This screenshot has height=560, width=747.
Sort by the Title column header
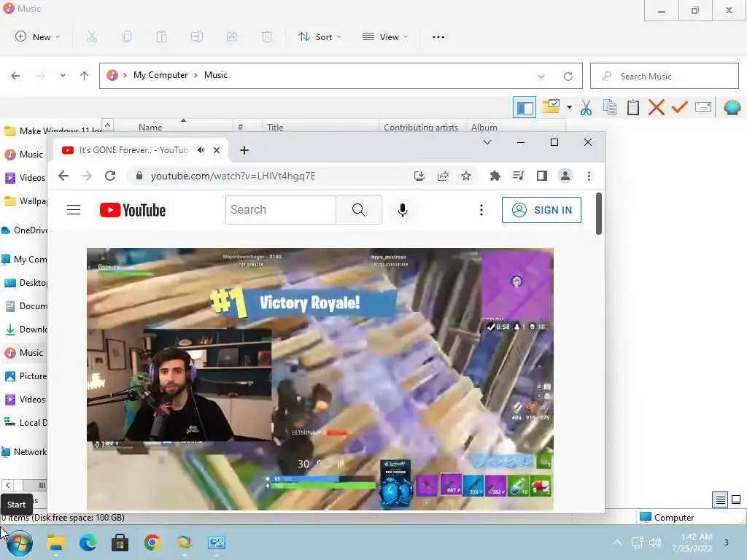[x=275, y=127]
